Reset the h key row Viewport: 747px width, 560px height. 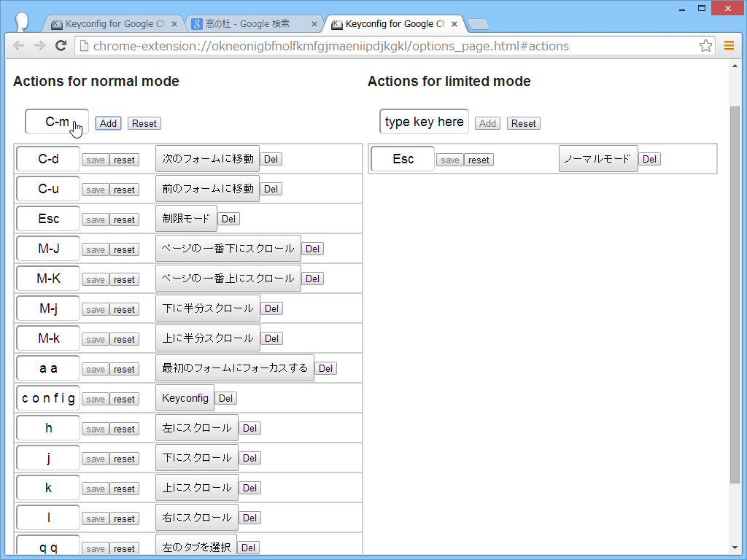(124, 429)
